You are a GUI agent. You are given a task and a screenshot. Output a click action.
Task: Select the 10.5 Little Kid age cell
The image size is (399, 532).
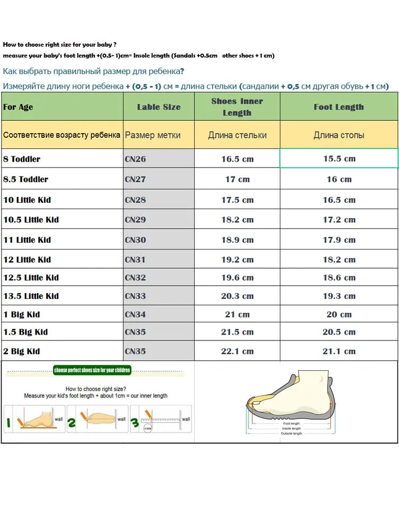[x=62, y=219]
